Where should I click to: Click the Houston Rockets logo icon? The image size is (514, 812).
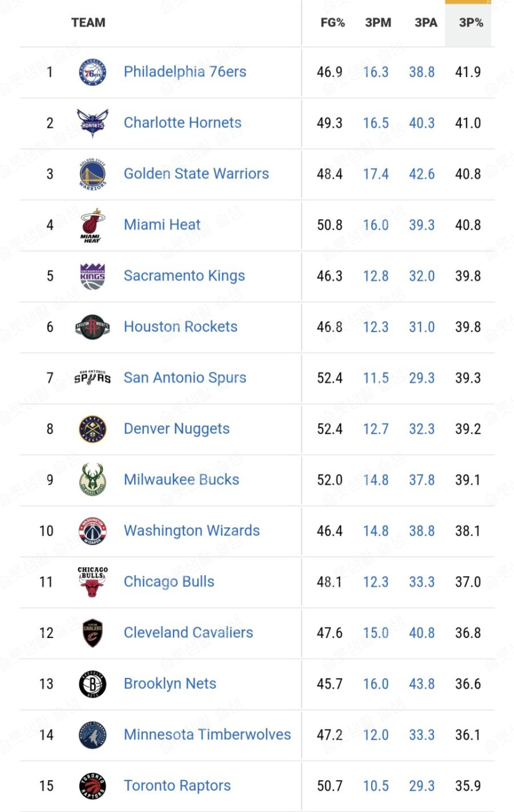click(92, 327)
